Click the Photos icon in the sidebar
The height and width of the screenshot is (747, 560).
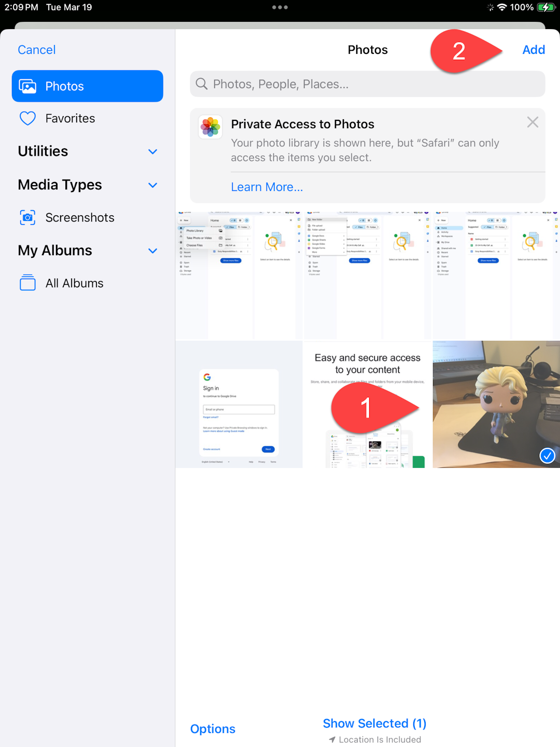[27, 86]
